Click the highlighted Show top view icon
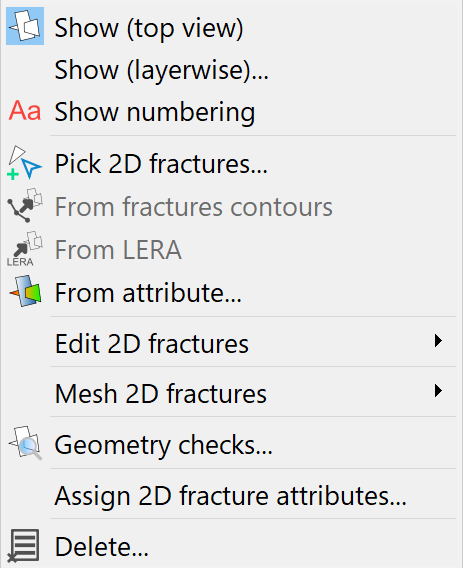 (25, 26)
